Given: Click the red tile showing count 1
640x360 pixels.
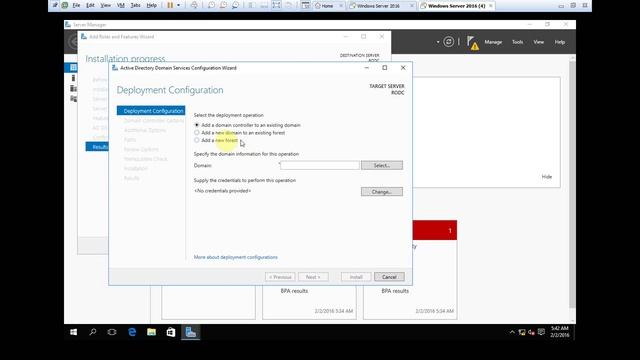Looking at the screenshot, I should 435,231.
